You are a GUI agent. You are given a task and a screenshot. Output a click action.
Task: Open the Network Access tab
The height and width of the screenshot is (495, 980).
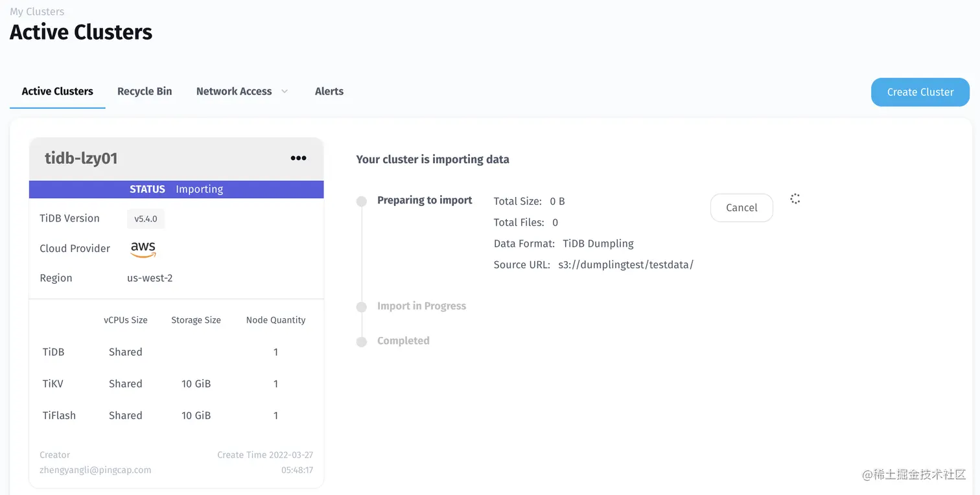(234, 91)
